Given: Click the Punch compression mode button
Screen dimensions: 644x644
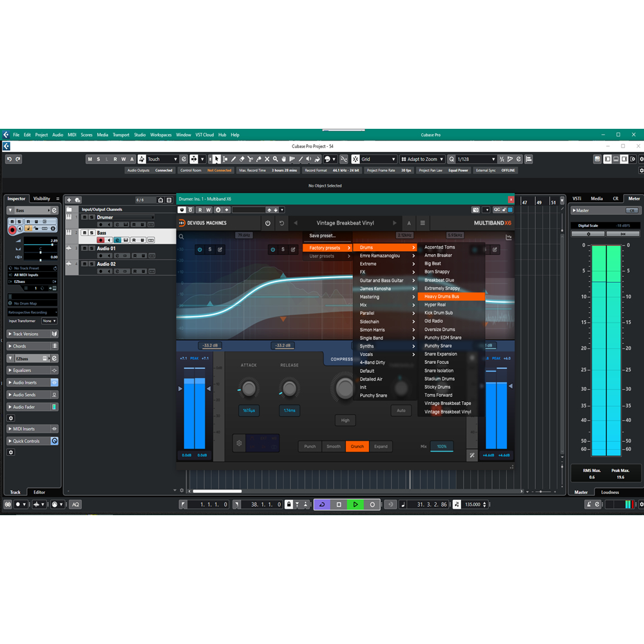Looking at the screenshot, I should 310,446.
